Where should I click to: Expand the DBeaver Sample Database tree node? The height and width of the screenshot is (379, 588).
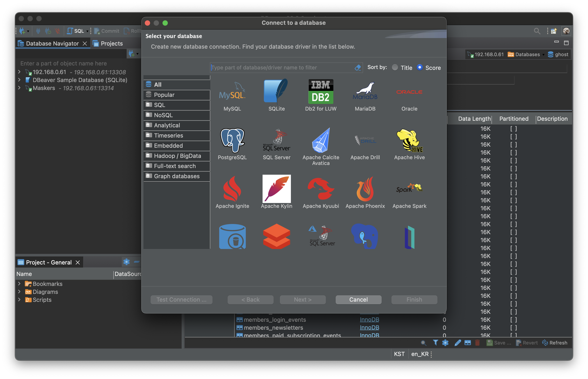[19, 80]
